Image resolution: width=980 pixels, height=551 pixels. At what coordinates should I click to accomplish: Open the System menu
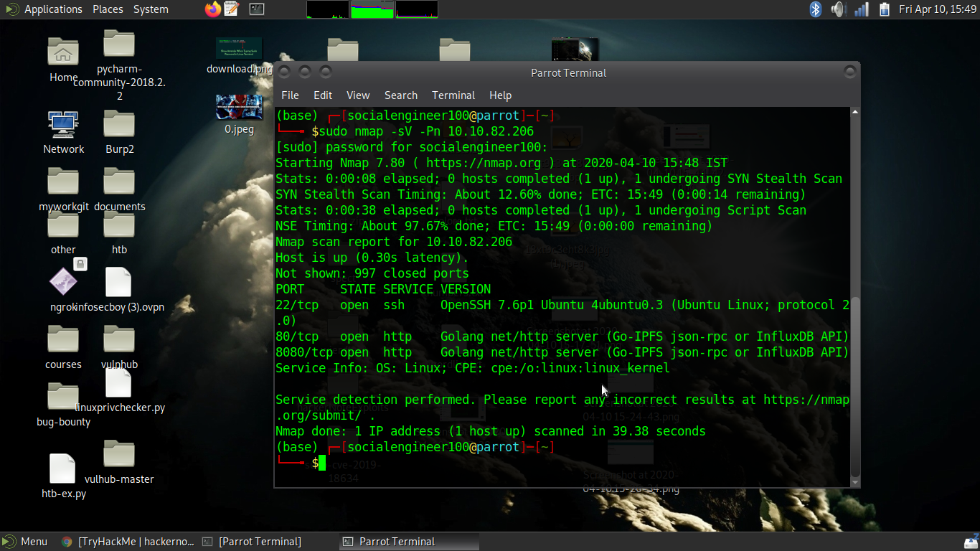[151, 9]
